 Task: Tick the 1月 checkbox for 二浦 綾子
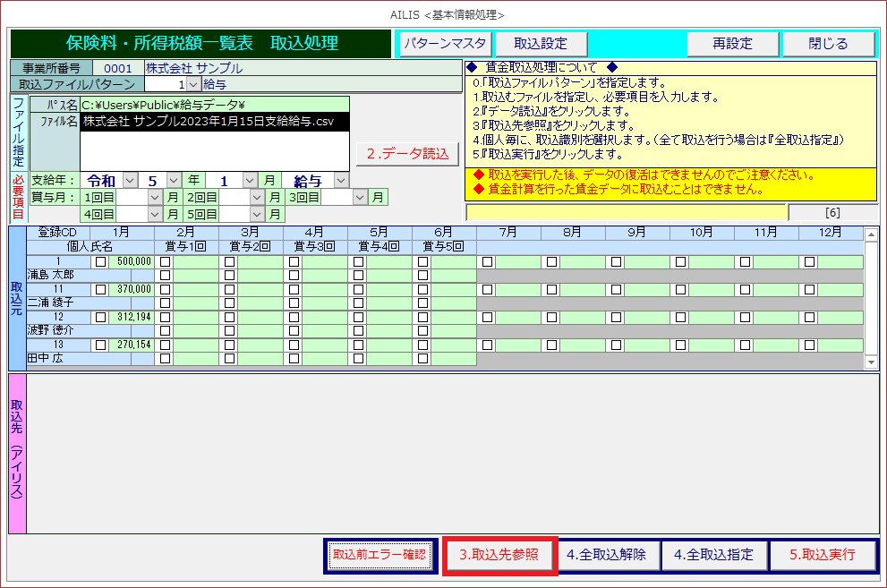click(x=100, y=289)
